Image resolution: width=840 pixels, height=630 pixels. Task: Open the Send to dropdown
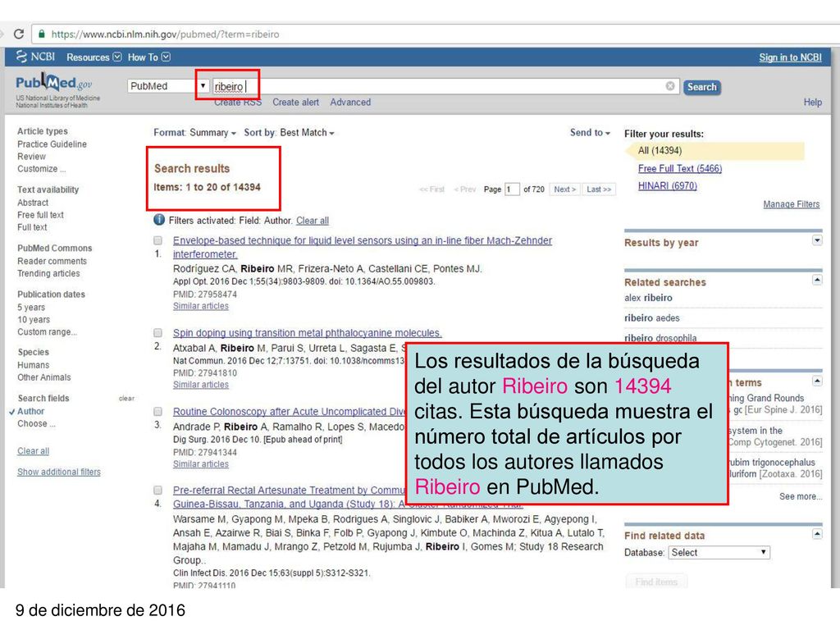pyautogui.click(x=590, y=132)
